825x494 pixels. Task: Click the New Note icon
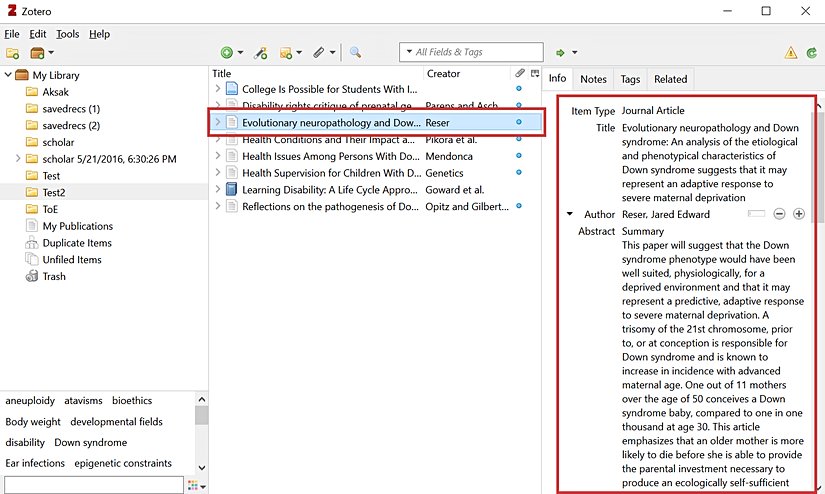click(287, 53)
